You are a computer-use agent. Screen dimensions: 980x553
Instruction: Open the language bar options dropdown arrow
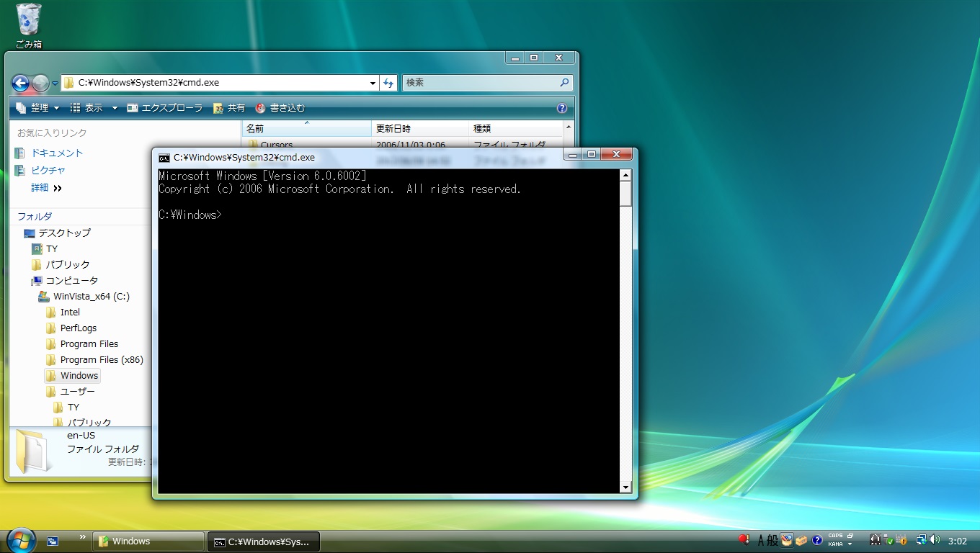point(850,544)
